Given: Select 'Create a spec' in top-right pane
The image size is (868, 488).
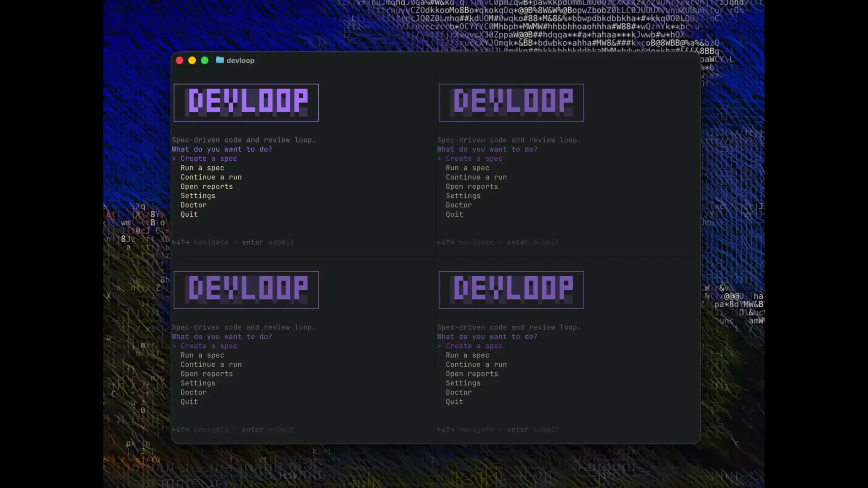Looking at the screenshot, I should point(474,159).
